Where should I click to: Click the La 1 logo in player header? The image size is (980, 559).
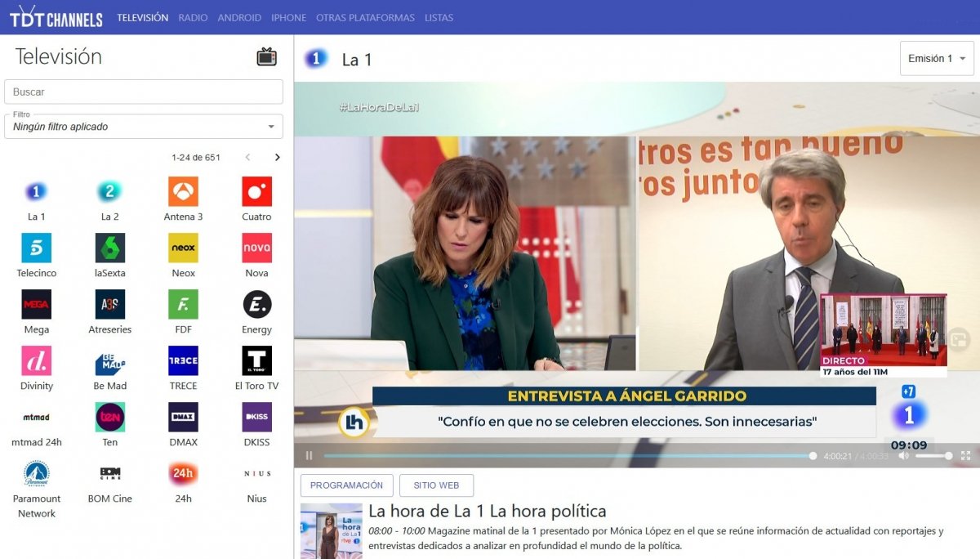[x=316, y=59]
